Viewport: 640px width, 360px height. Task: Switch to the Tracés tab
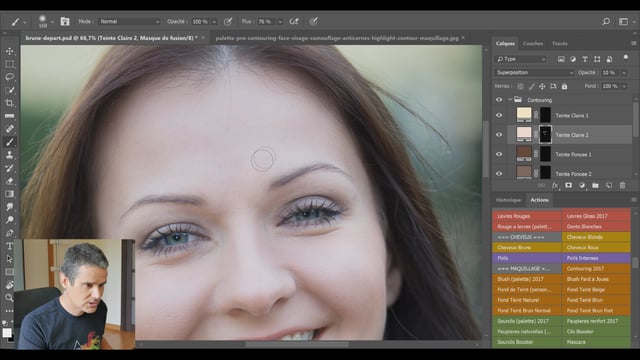(560, 43)
